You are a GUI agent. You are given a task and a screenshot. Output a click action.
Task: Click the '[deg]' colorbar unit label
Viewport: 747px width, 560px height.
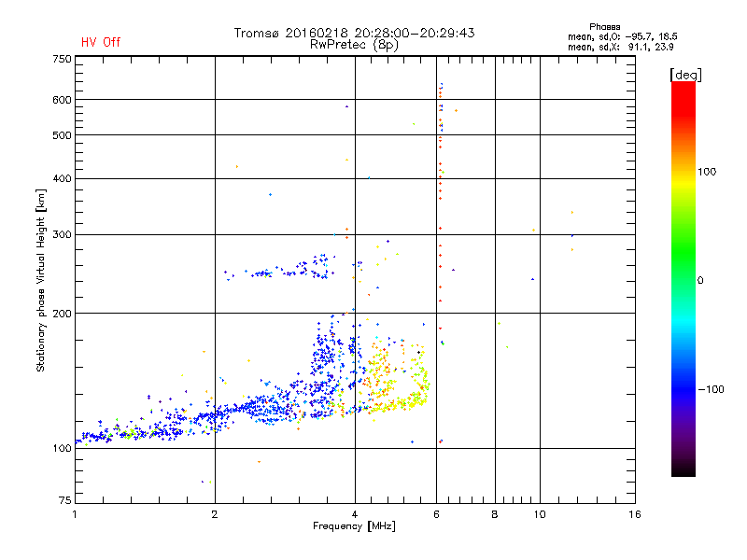[685, 75]
